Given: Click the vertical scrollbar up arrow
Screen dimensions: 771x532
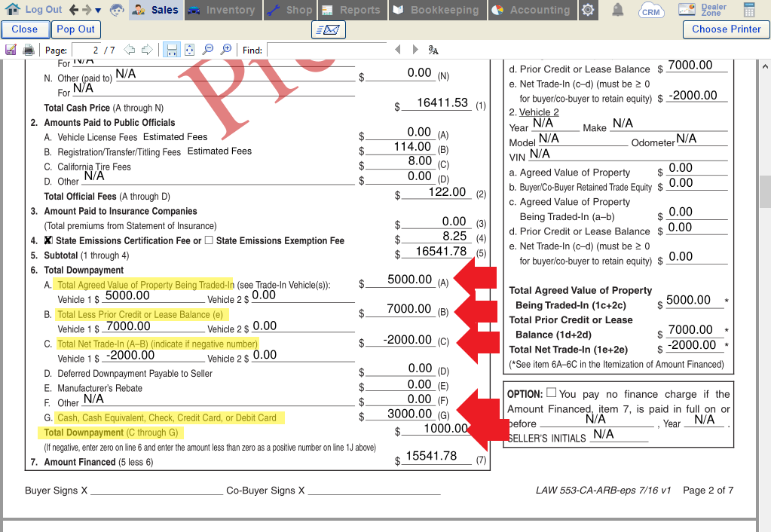Looking at the screenshot, I should 765,66.
